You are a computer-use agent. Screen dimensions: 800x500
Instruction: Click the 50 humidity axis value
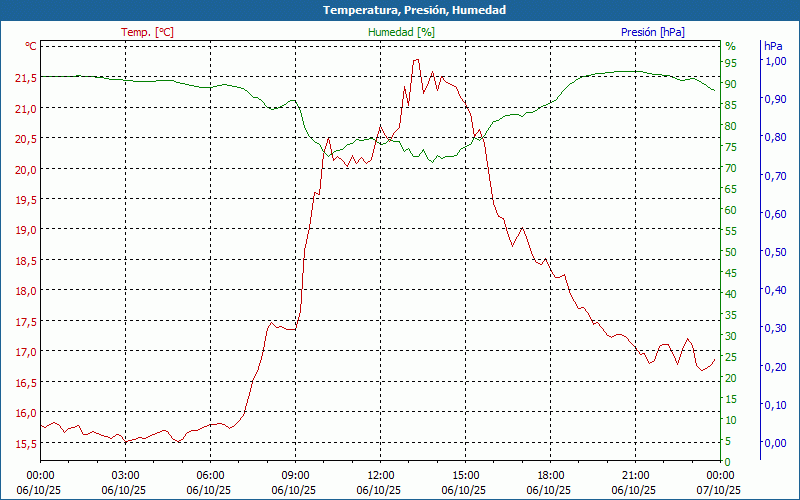[731, 252]
